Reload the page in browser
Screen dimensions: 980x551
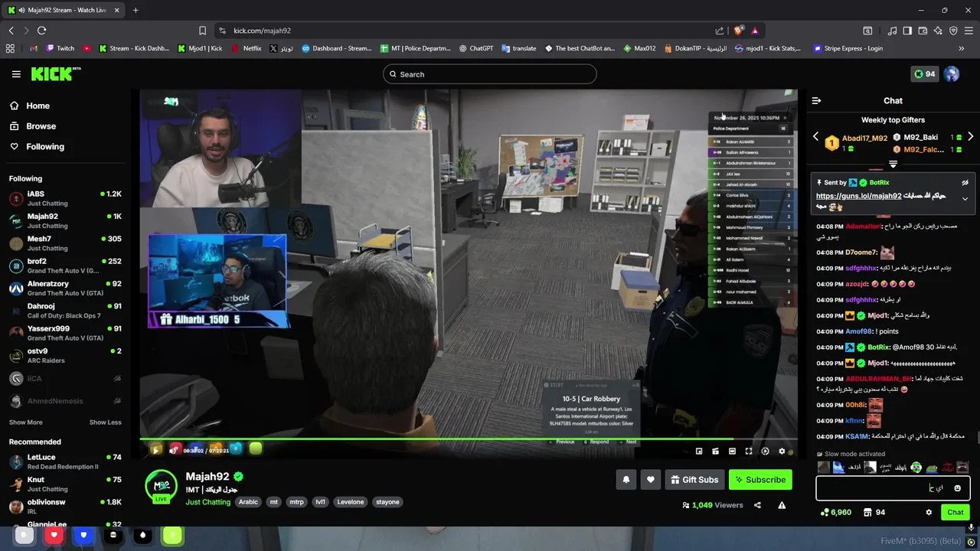click(41, 31)
